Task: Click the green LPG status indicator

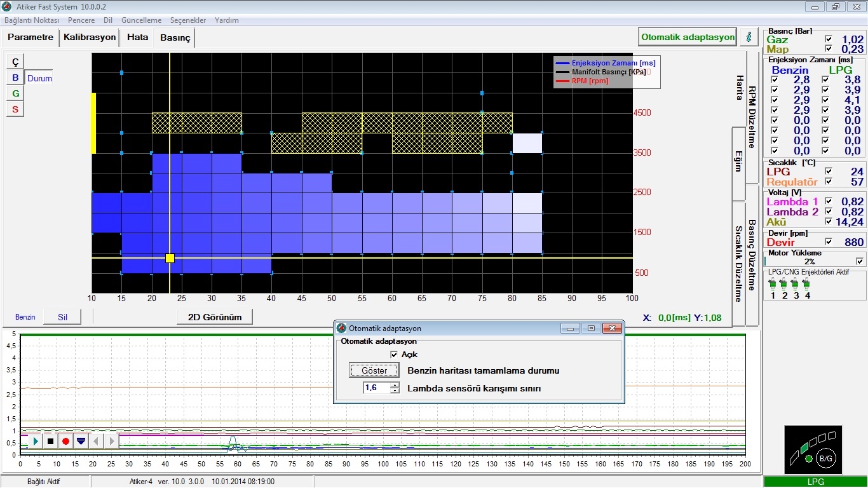Action: tap(815, 482)
